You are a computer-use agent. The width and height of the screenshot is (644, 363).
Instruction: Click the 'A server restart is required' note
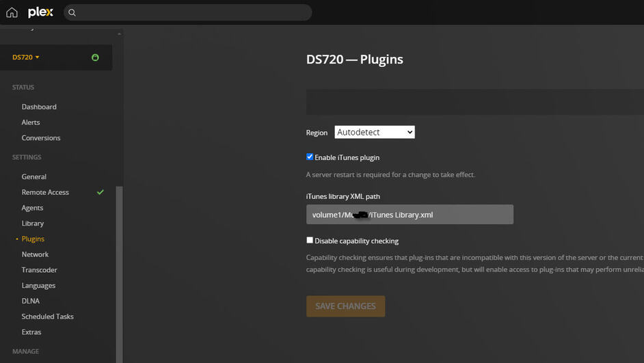click(x=390, y=174)
